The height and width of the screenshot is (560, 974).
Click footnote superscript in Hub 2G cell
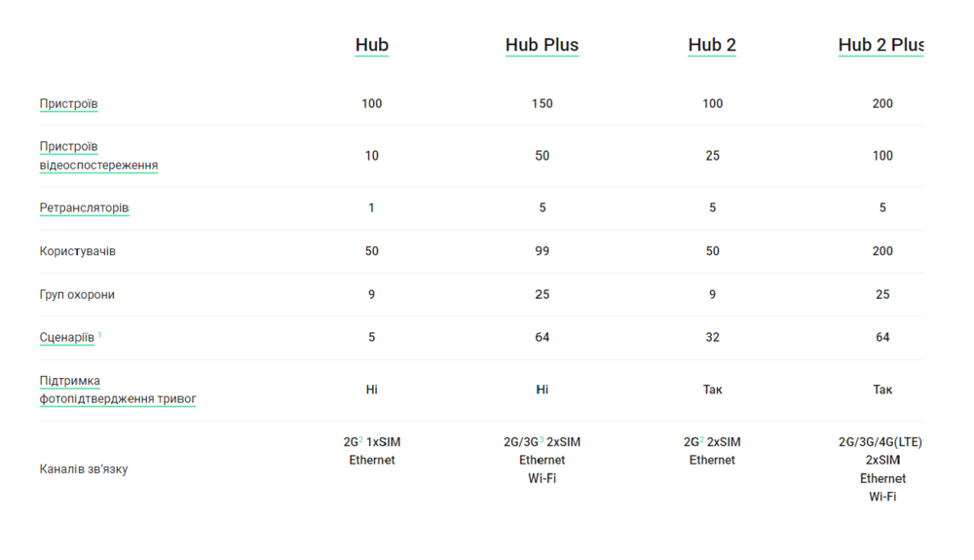click(x=361, y=439)
